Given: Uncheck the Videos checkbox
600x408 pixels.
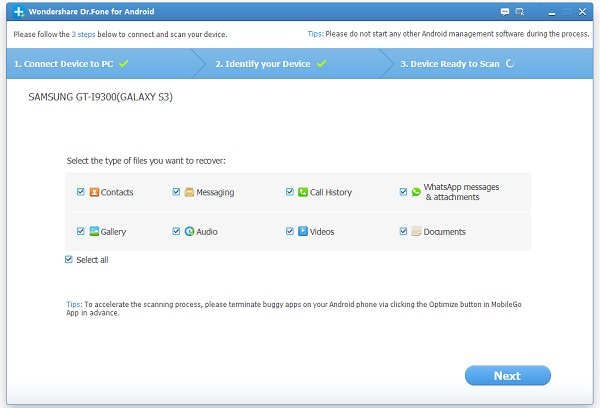Looking at the screenshot, I should point(290,231).
